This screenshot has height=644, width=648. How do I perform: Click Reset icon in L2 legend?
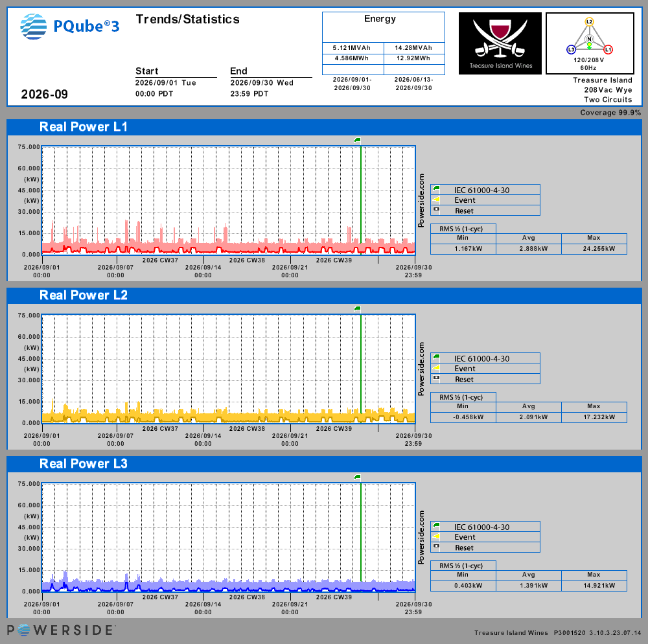coord(436,378)
